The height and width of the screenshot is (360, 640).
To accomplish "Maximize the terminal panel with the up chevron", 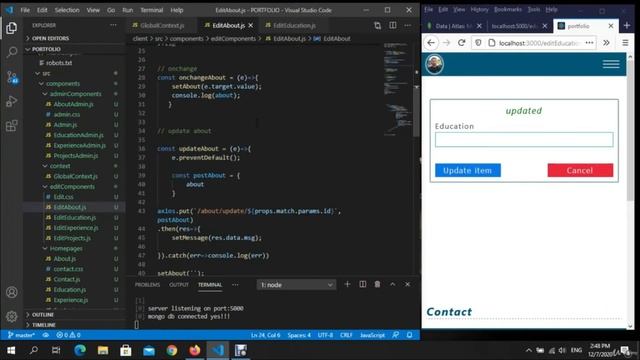I will point(392,284).
